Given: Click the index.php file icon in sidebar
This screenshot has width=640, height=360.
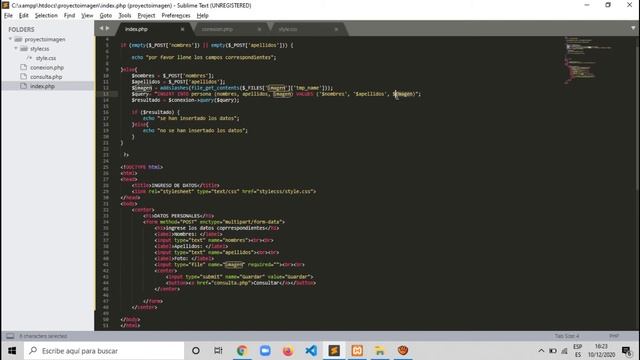Looking at the screenshot, I should (23, 86).
